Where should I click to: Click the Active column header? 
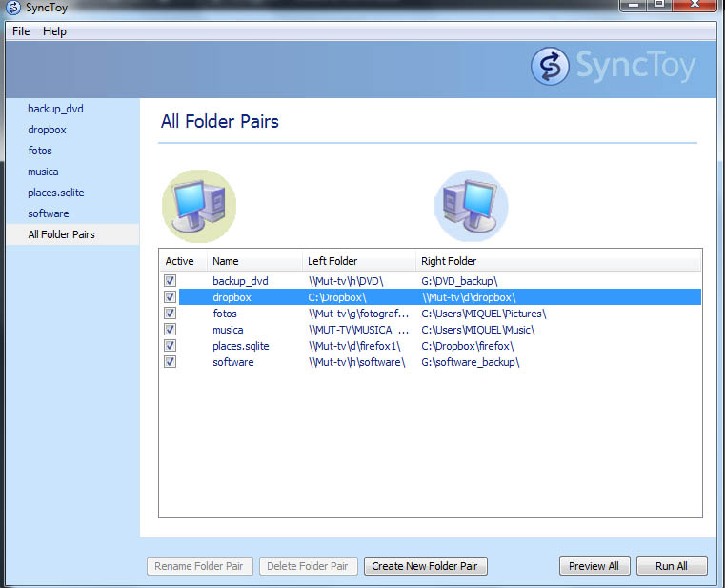(184, 261)
